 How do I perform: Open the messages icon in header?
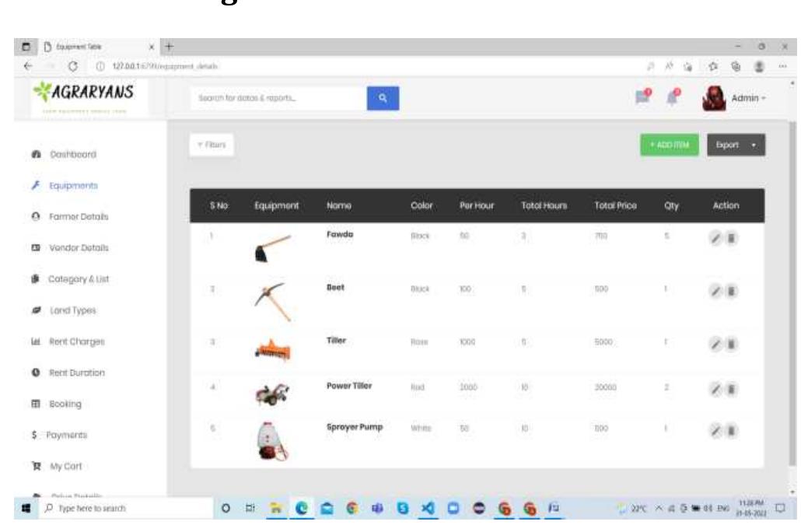coord(643,96)
